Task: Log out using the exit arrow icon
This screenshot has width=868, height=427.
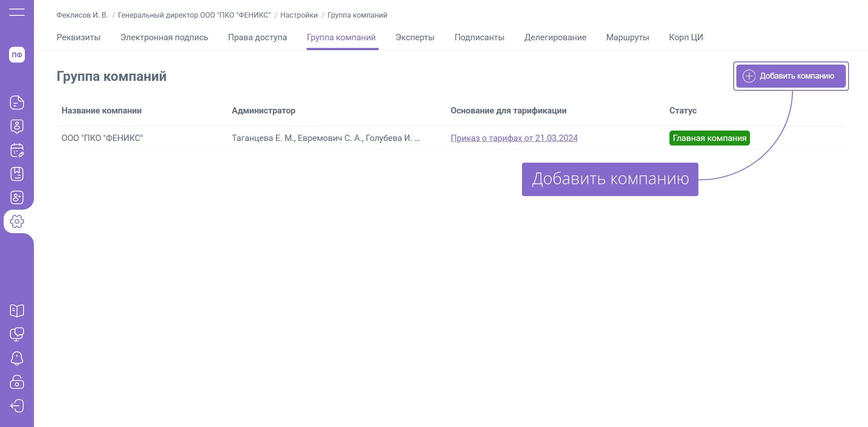Action: [x=17, y=406]
